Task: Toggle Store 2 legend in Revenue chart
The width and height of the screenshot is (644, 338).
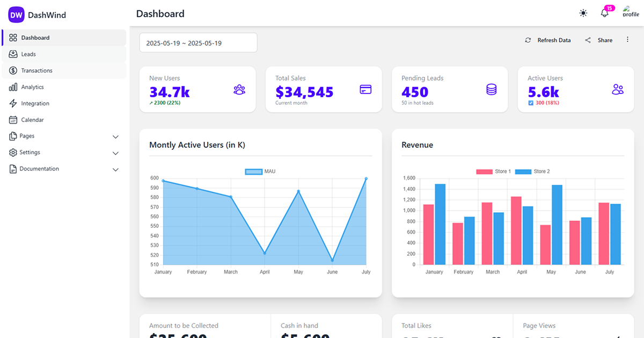Action: click(532, 171)
